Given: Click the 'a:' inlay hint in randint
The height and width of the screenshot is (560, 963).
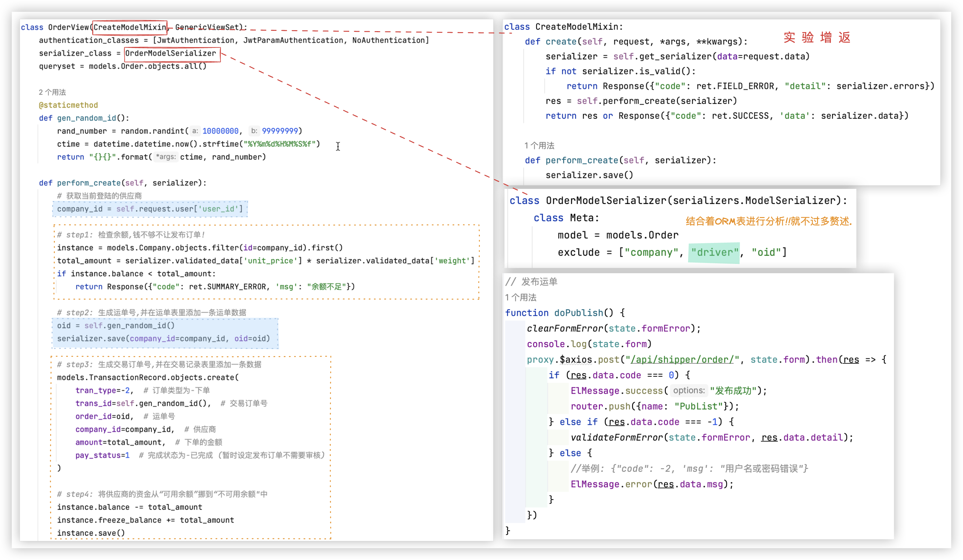Looking at the screenshot, I should coord(195,131).
